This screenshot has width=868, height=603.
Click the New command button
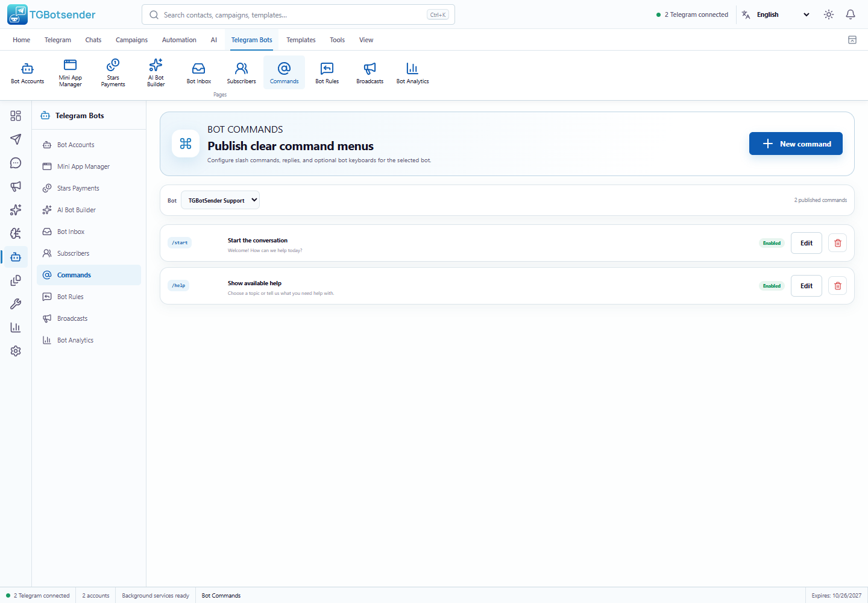click(796, 144)
